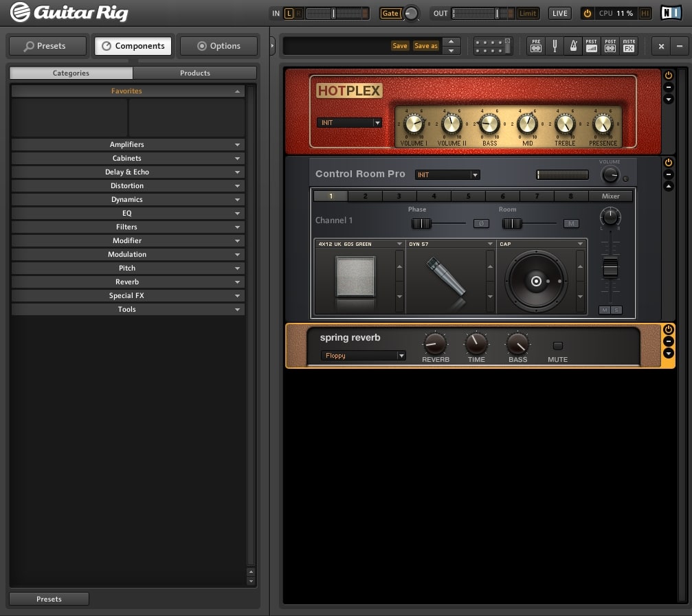Open the Hotplex INIT preset dropdown
The image size is (692, 616).
349,123
